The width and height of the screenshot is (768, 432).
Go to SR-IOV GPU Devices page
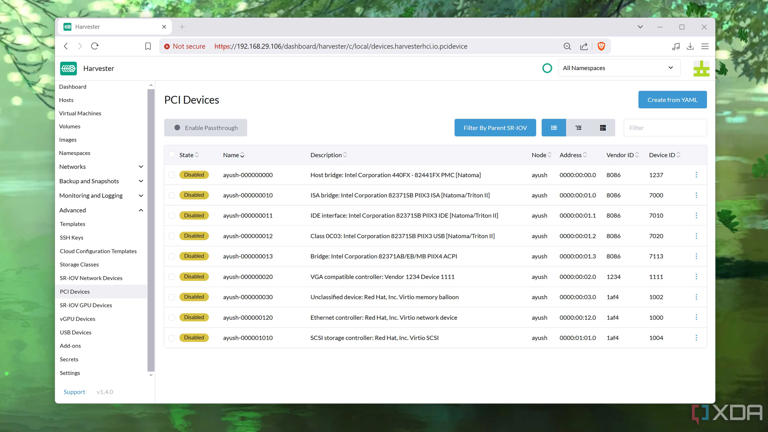coord(86,305)
